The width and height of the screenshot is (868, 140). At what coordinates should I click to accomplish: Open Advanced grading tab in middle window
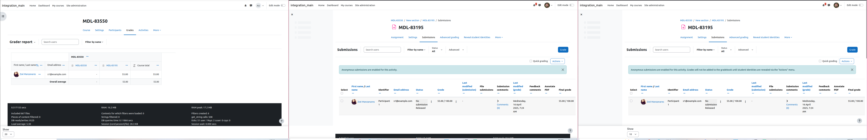[449, 37]
